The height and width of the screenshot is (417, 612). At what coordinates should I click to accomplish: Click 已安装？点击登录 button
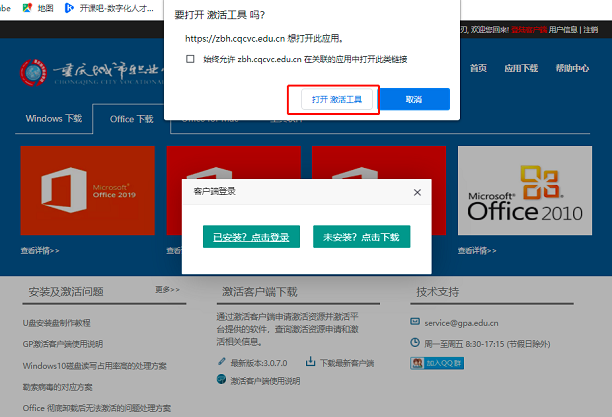251,237
